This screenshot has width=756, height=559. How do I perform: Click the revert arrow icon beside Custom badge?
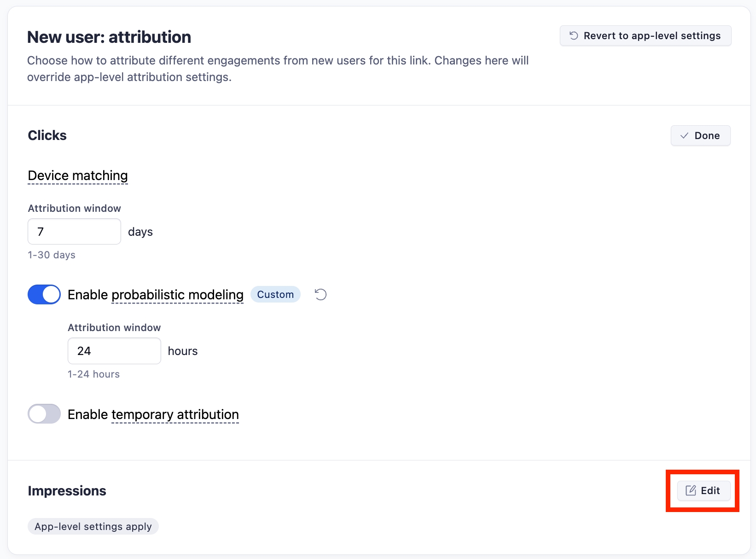320,294
